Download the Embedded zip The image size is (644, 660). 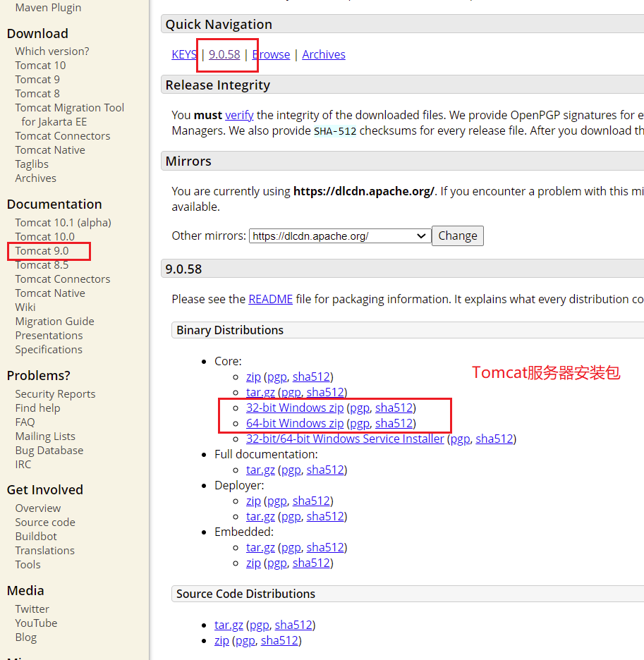tap(253, 563)
